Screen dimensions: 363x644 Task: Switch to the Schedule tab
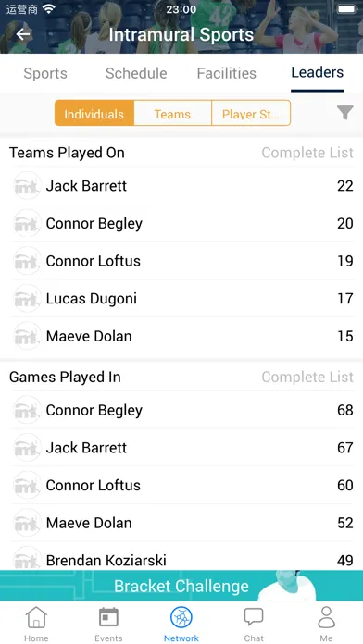click(x=136, y=73)
